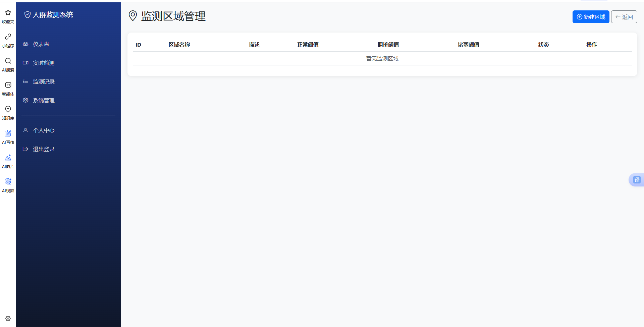Click the AI搜索 search icon
The width and height of the screenshot is (644, 327).
[x=8, y=61]
